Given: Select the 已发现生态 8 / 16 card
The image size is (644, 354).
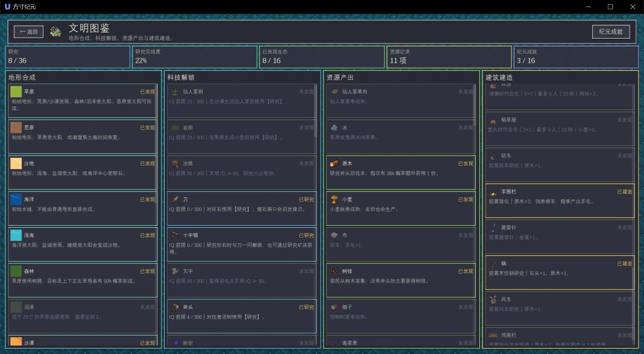Looking at the screenshot, I should 322,57.
